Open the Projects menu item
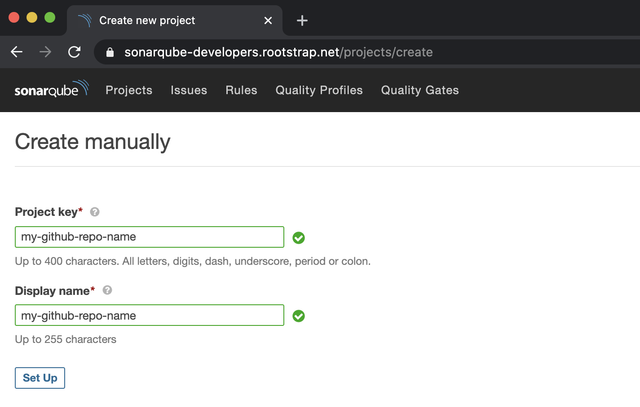 129,90
